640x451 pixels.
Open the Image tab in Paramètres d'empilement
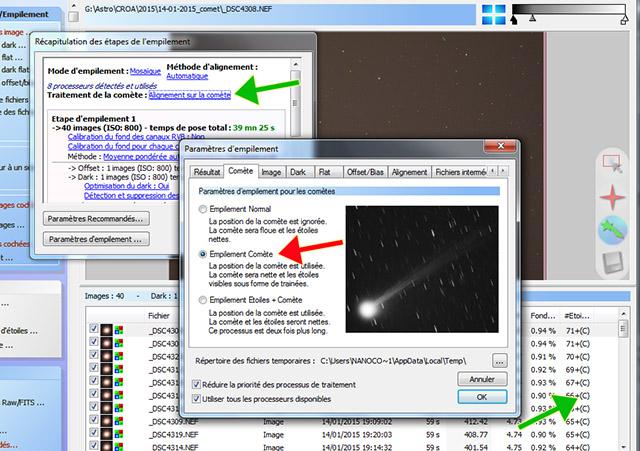(x=271, y=172)
